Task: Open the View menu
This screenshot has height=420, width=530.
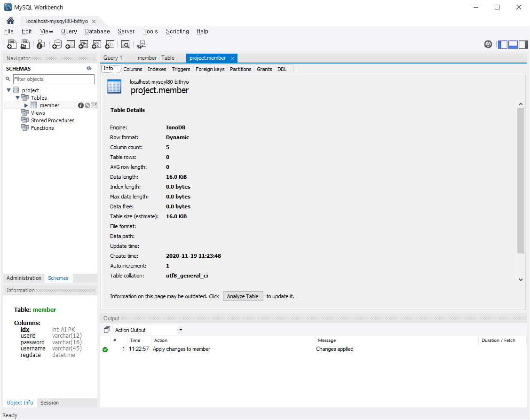Action: click(47, 32)
